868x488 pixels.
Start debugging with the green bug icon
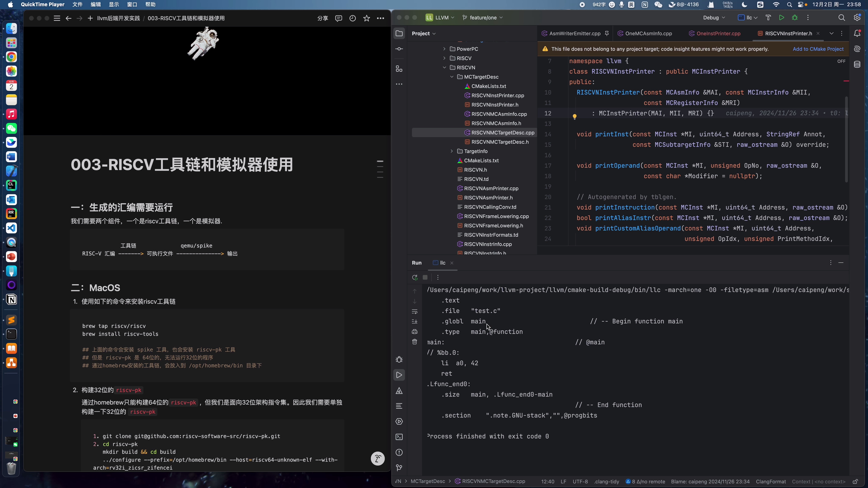pyautogui.click(x=795, y=18)
